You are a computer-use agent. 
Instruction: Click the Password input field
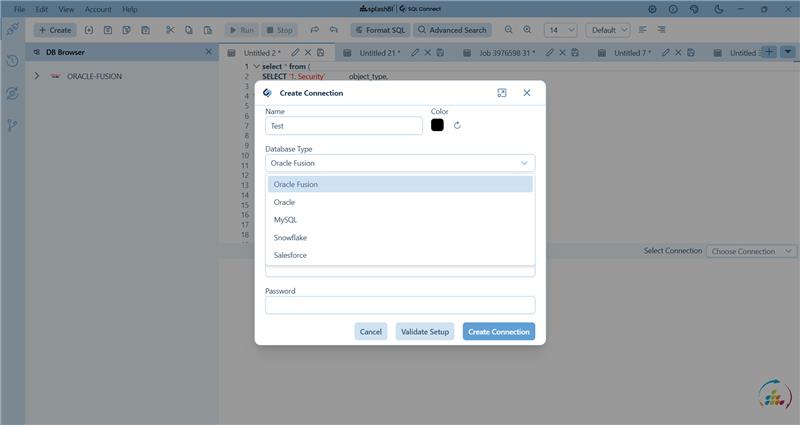tap(400, 305)
